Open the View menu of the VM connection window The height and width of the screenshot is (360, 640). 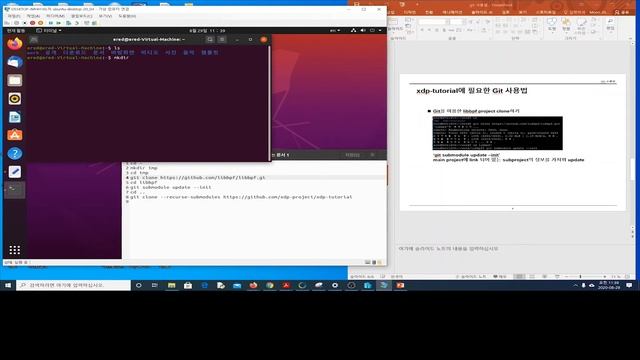point(105,16)
